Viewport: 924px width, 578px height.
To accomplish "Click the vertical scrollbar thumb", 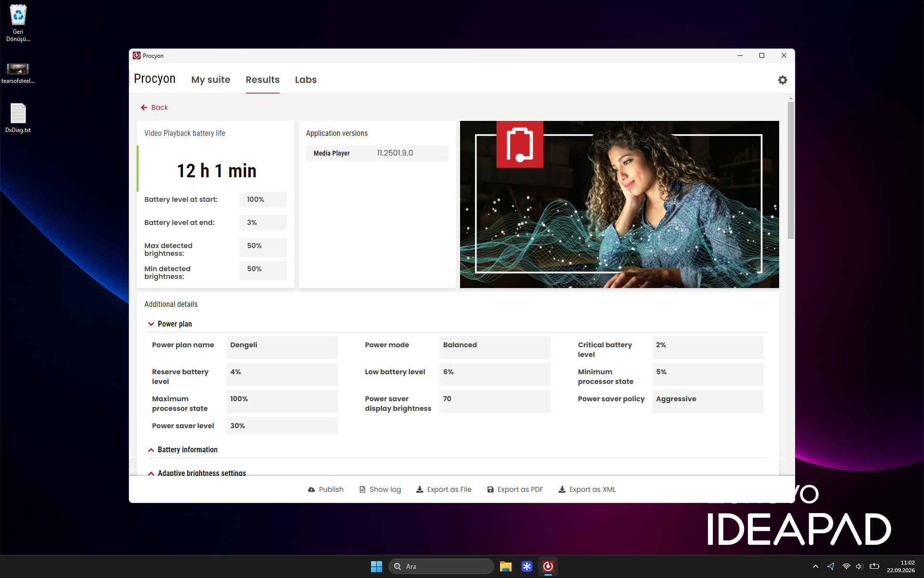I will [x=791, y=170].
